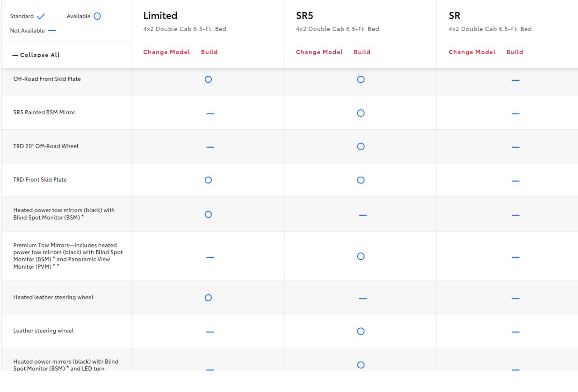The height and width of the screenshot is (392, 578).
Task: Click the SR dash in the 'Leather steering wheel' row
Action: [515, 332]
